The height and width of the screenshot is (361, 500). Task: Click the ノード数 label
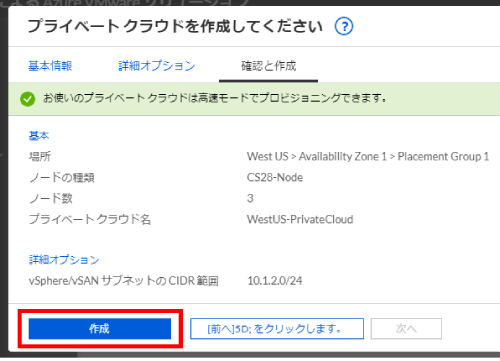tap(51, 198)
